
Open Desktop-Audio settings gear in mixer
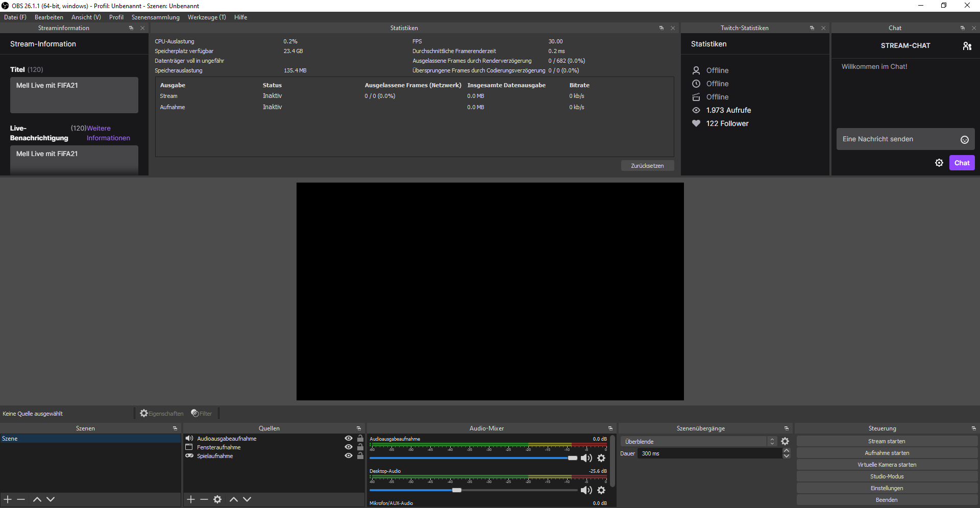point(601,490)
